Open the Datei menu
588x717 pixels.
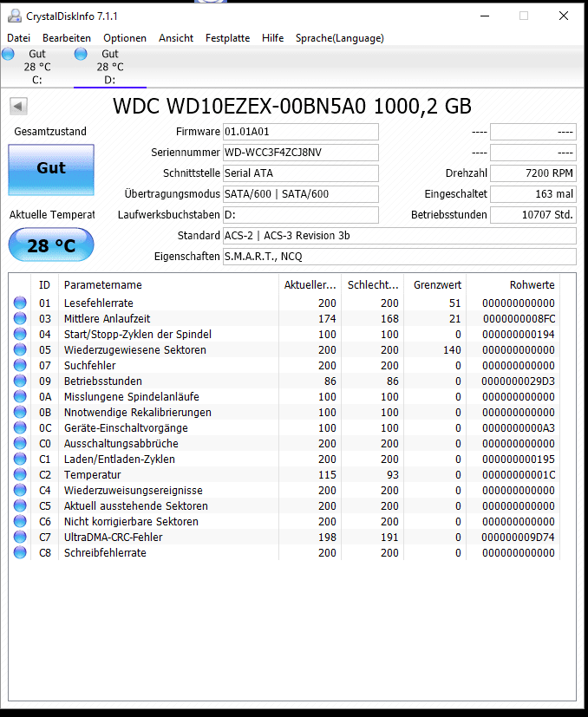19,38
